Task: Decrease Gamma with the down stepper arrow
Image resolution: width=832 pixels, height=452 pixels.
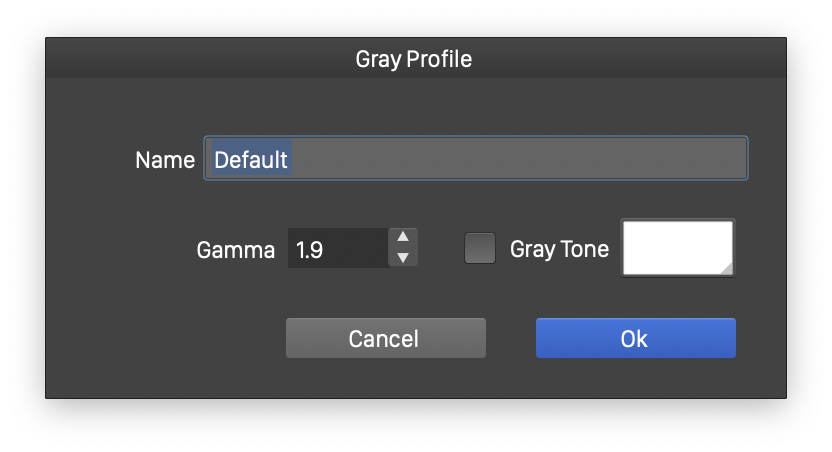Action: click(x=402, y=258)
